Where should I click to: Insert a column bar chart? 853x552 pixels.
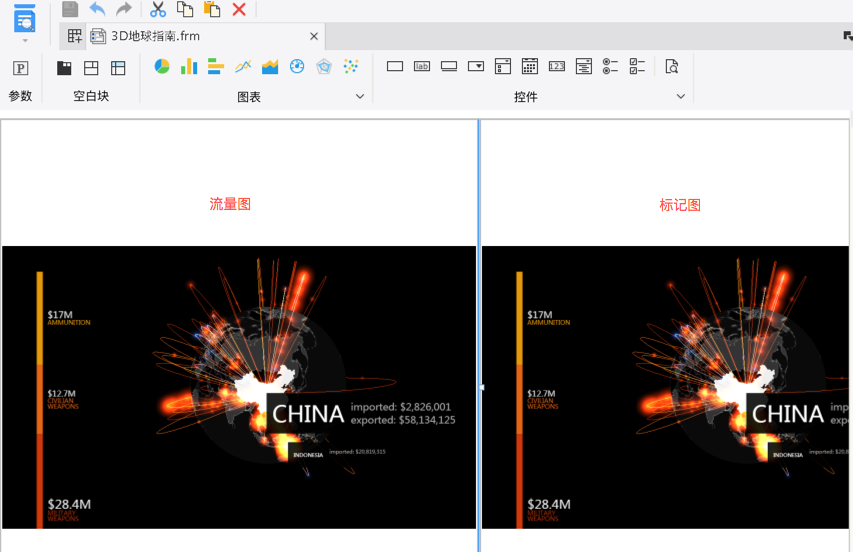pos(189,66)
